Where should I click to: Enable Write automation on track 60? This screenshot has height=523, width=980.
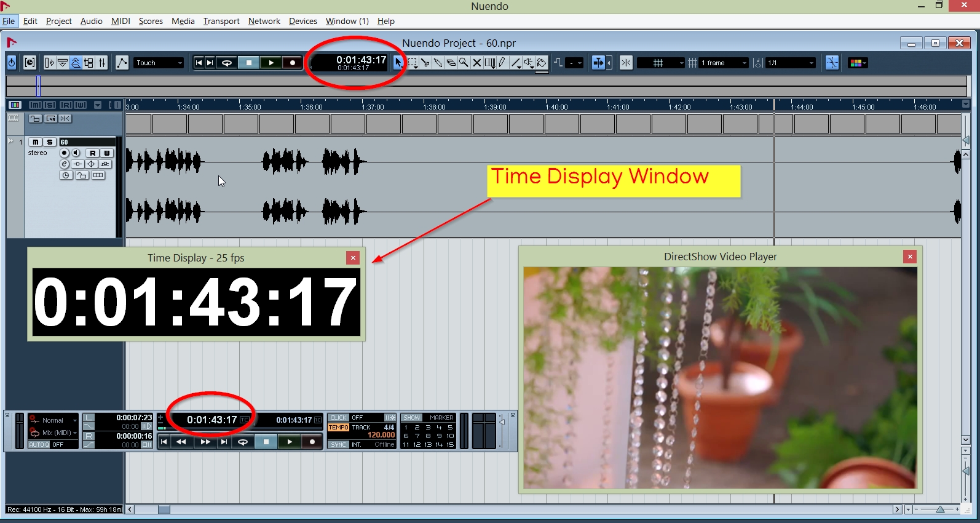(x=106, y=153)
